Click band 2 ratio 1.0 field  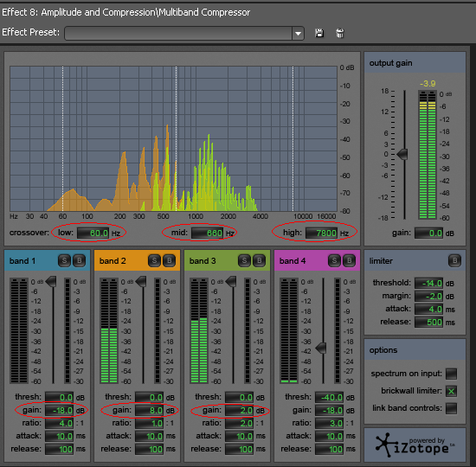click(x=149, y=423)
